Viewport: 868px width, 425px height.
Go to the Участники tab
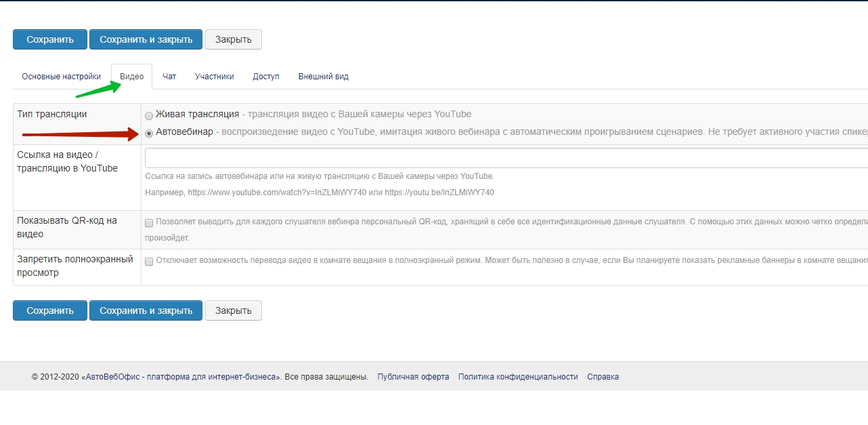point(215,77)
